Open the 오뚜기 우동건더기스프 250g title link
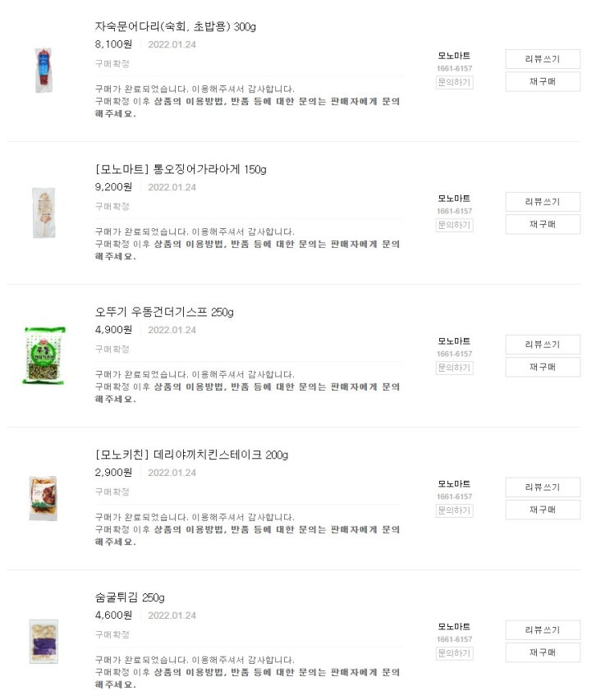The width and height of the screenshot is (610, 700). (164, 312)
